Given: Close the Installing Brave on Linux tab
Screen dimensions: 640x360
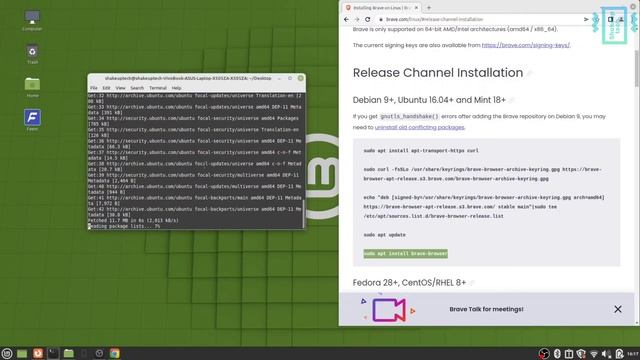Looking at the screenshot, I should click(x=416, y=8).
